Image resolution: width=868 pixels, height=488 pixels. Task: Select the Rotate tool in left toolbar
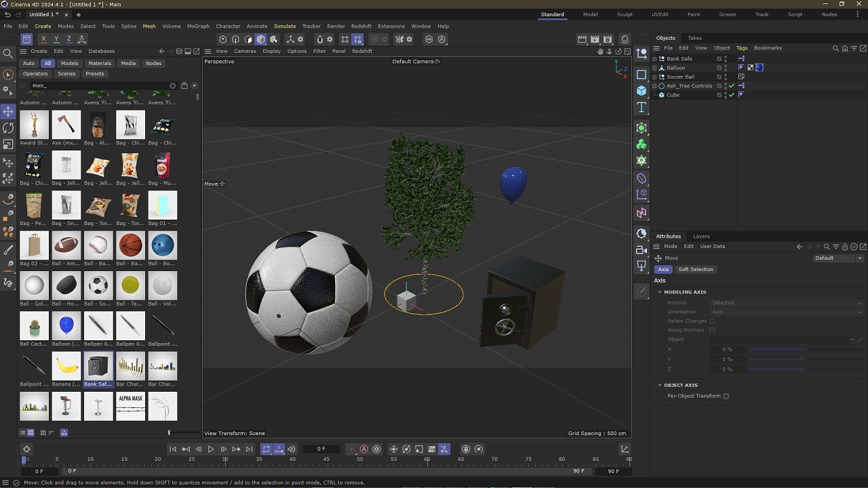pyautogui.click(x=8, y=127)
